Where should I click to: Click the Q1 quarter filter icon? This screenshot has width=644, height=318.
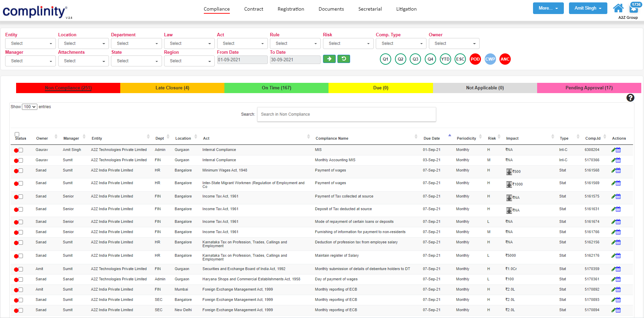[385, 59]
